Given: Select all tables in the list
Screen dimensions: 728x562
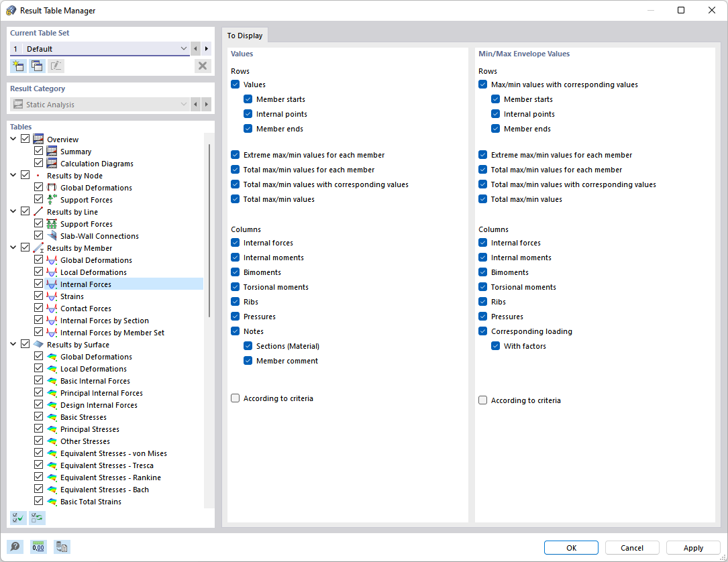Looking at the screenshot, I should point(18,518).
